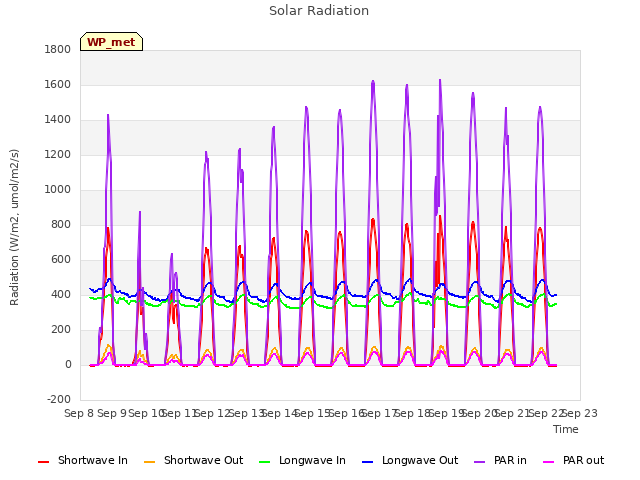Click the PAR in peak on Sep 19
Viewport: 640px width, 480px height.
point(440,80)
